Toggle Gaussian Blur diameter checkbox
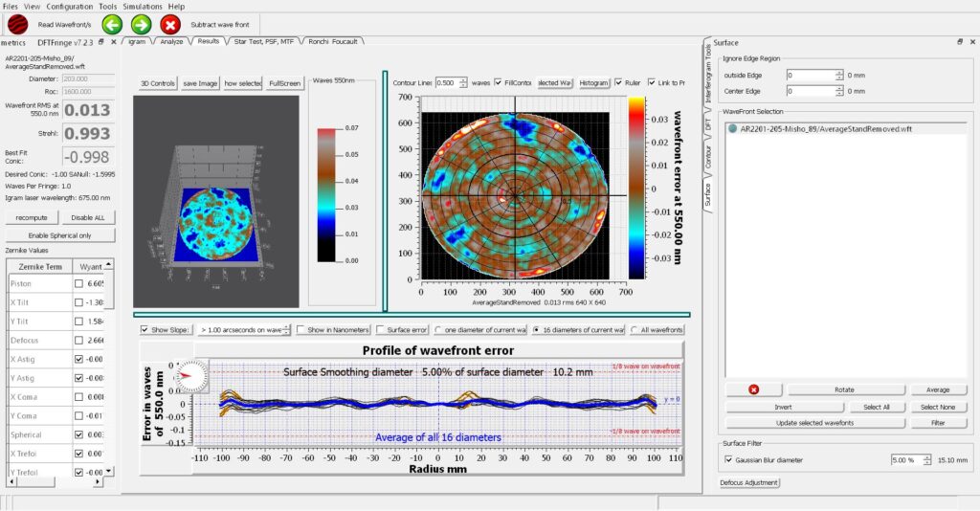Screen dimensions: 980x511 [x=728, y=459]
